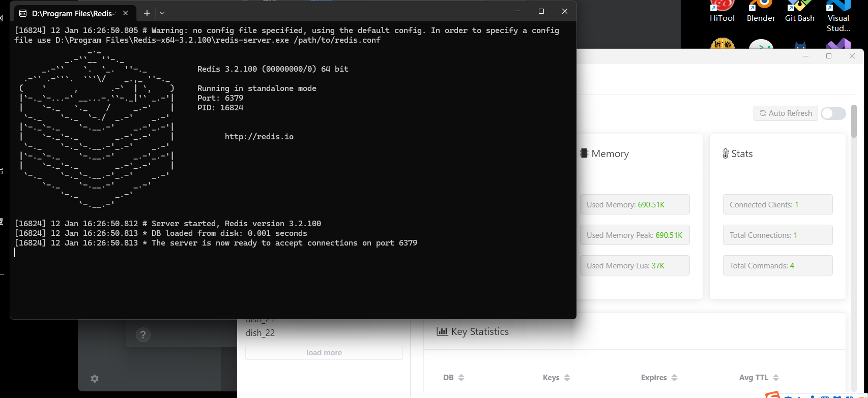Maximize the terminal window

[541, 11]
